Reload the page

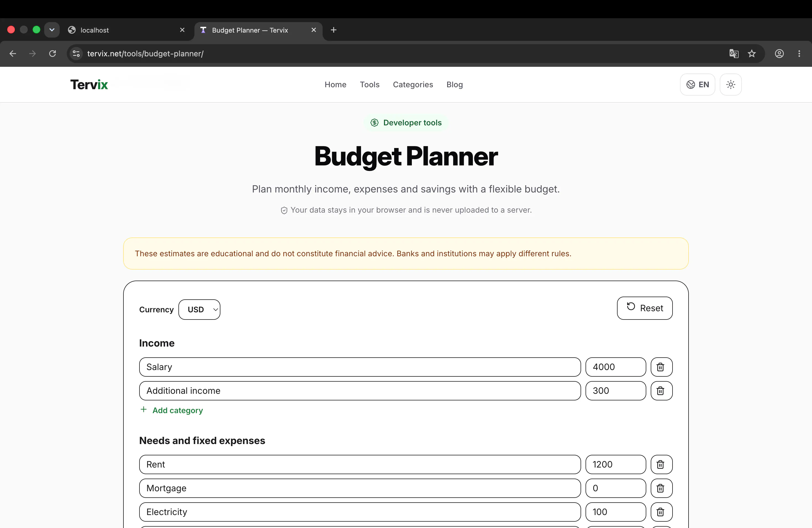52,54
